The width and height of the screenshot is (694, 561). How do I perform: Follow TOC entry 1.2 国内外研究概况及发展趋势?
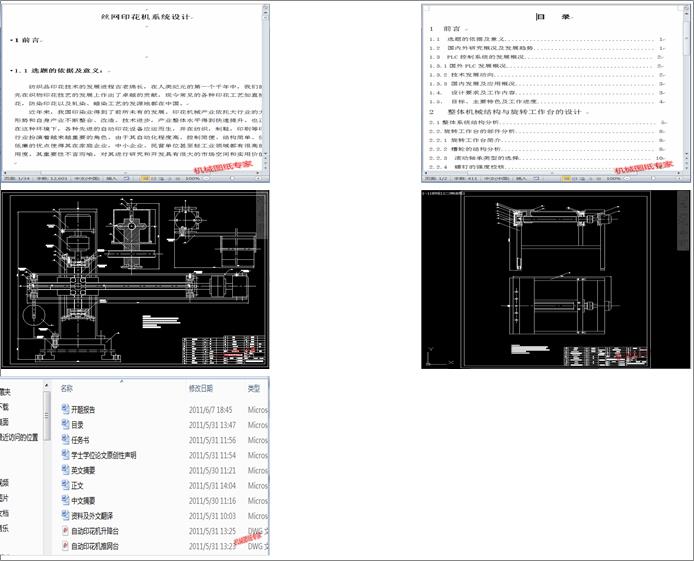[547, 48]
